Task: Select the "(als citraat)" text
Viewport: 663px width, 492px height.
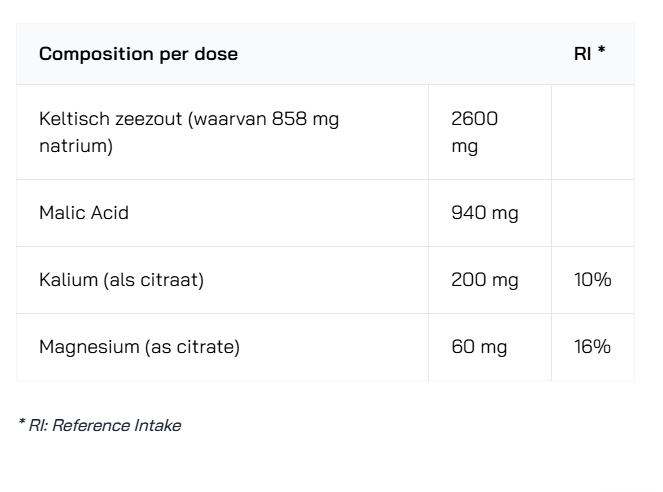Action: (153, 280)
